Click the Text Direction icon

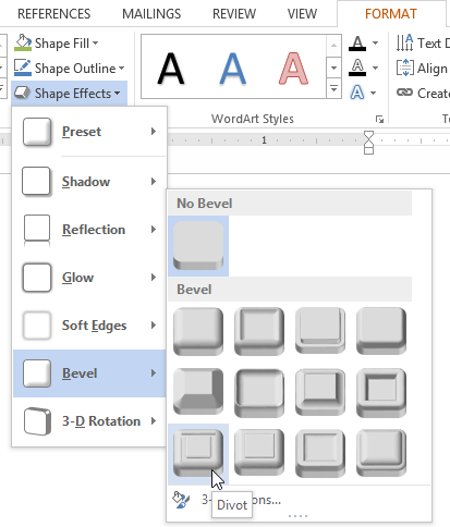405,43
